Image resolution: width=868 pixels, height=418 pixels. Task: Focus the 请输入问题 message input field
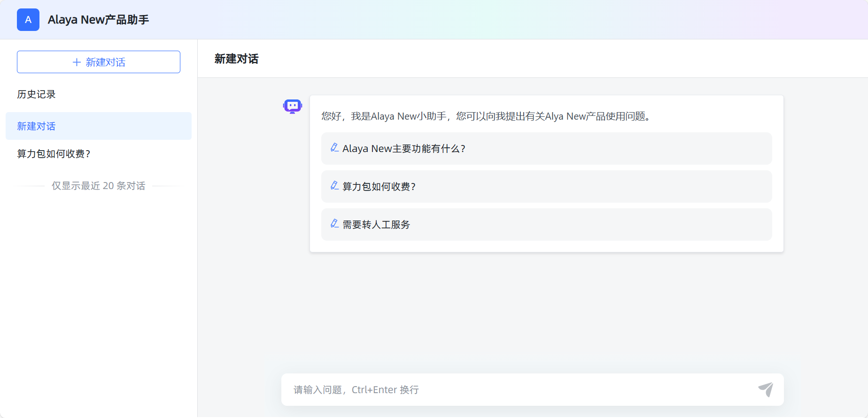tap(517, 390)
